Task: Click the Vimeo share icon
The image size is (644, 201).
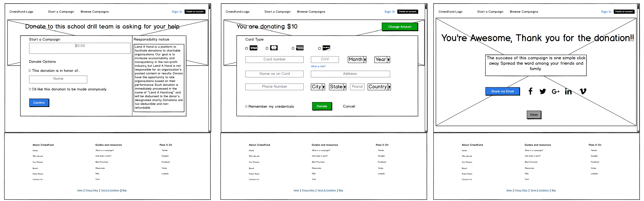Action: coord(583,91)
